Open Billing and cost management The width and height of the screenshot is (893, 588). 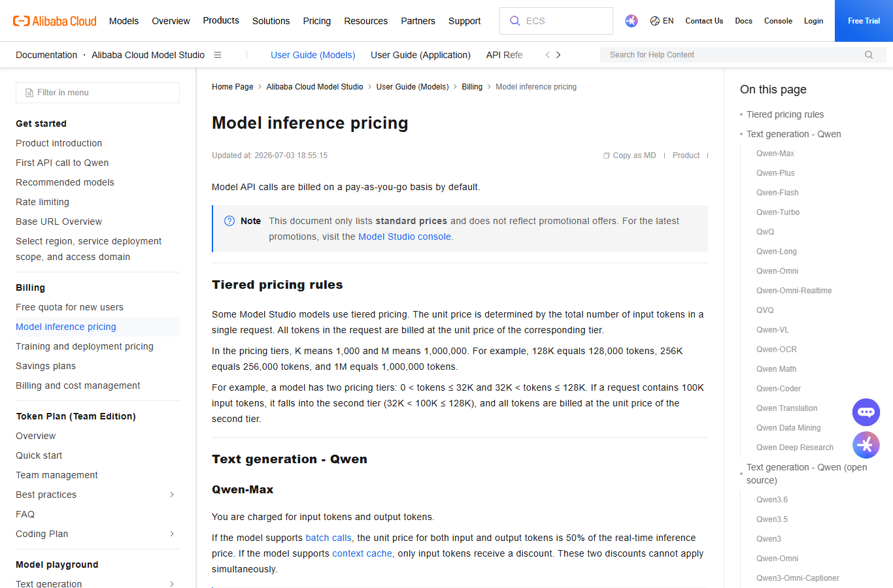coord(78,385)
